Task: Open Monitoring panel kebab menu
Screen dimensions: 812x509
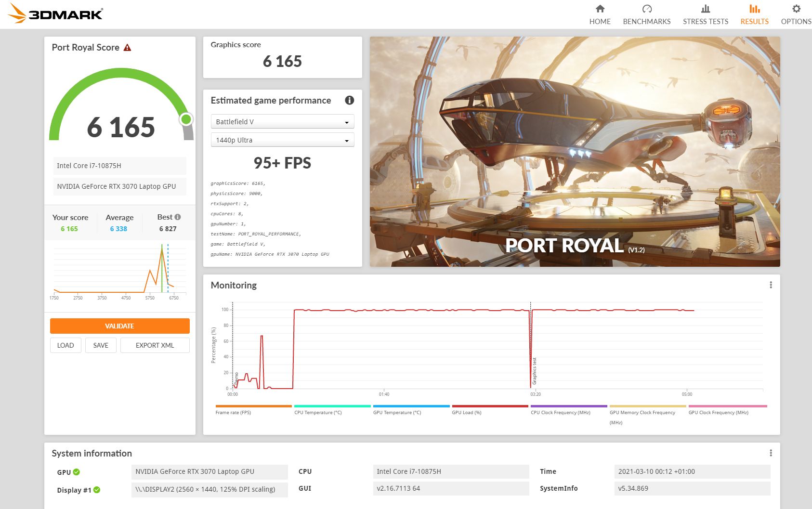Action: 771,285
